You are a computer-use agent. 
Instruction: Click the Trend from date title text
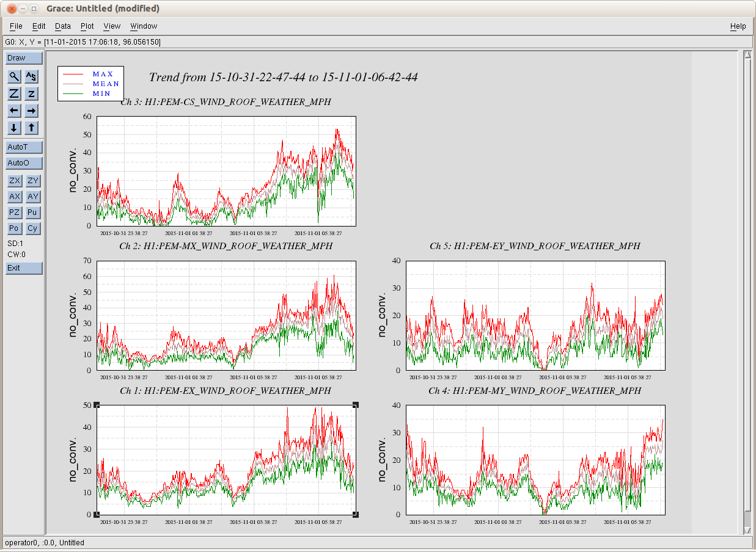pos(284,78)
